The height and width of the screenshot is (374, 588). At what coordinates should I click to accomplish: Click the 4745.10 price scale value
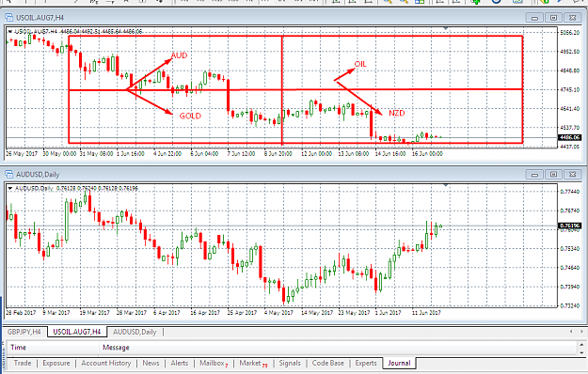[570, 89]
